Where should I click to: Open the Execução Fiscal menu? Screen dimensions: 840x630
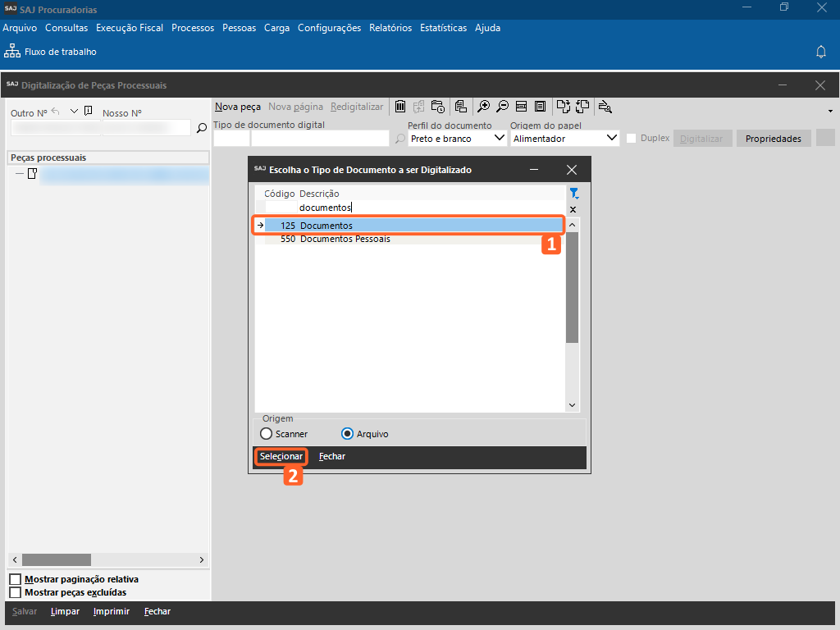click(130, 28)
